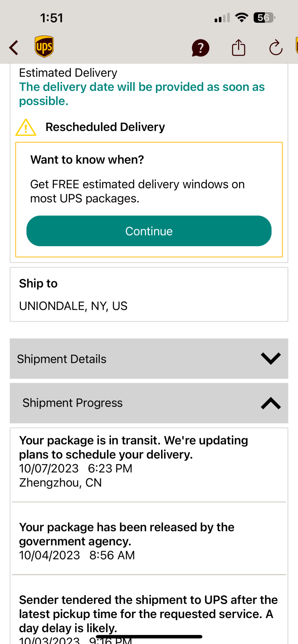
Task: Tap the Shipment Progress up chevron
Action: pos(271,403)
